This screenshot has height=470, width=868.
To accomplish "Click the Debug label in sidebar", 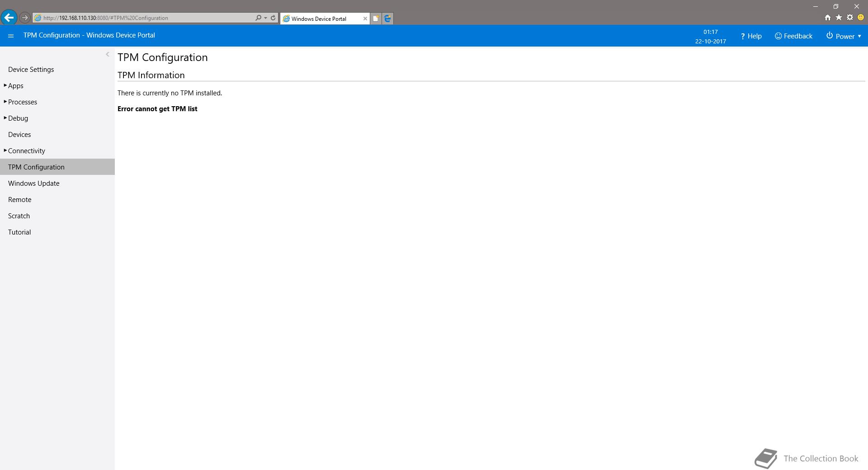I will [x=18, y=118].
